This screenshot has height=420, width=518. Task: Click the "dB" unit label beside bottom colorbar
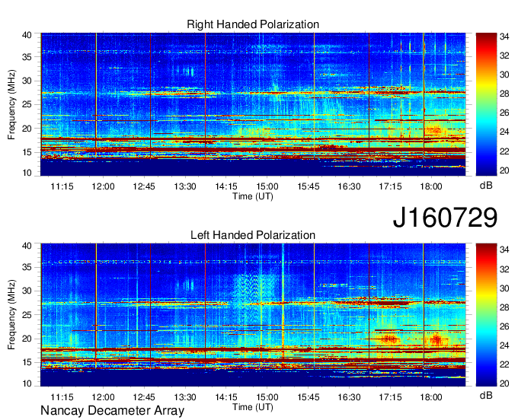click(486, 395)
